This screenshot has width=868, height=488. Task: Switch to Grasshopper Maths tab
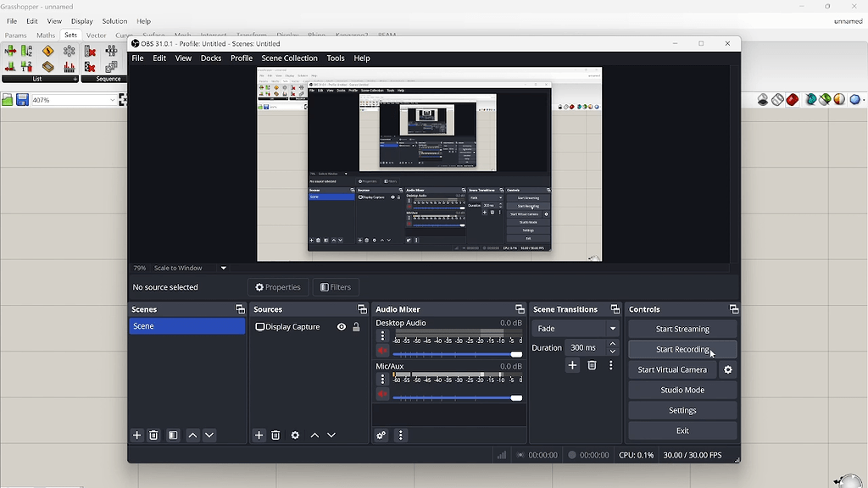point(46,36)
